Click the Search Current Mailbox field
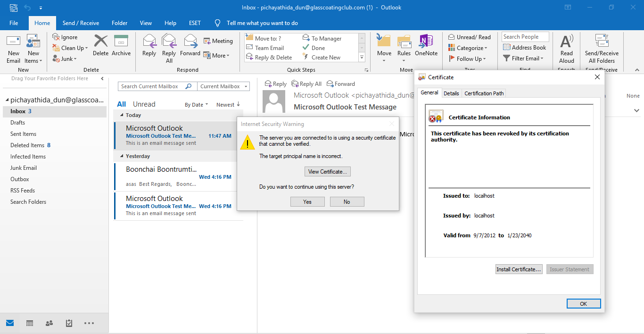The width and height of the screenshot is (644, 334). (x=157, y=86)
